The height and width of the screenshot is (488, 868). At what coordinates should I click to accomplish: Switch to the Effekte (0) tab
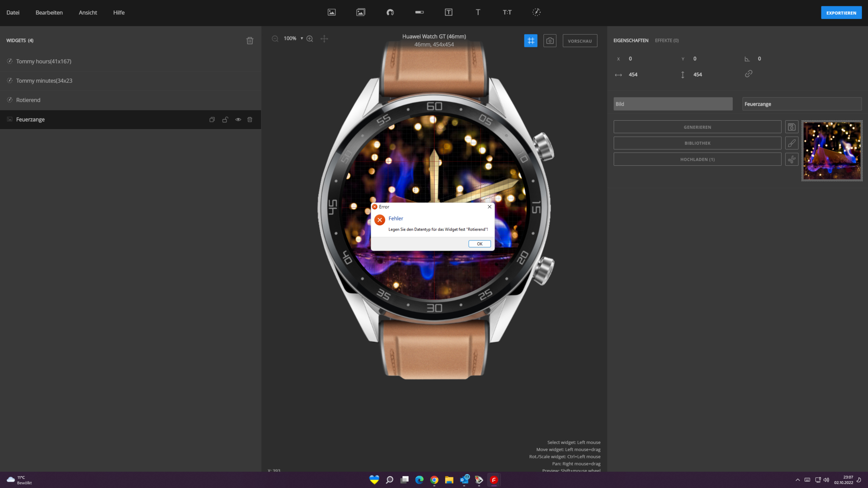pyautogui.click(x=666, y=41)
